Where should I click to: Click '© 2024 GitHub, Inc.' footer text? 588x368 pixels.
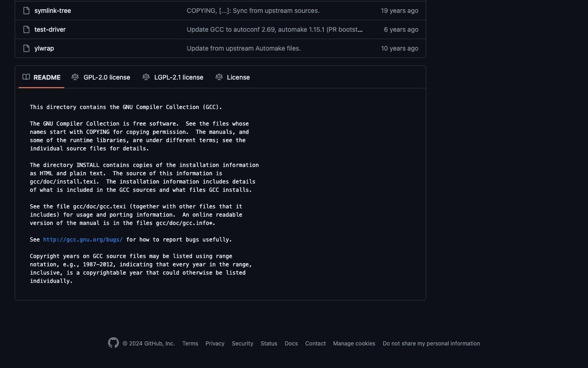coord(149,344)
